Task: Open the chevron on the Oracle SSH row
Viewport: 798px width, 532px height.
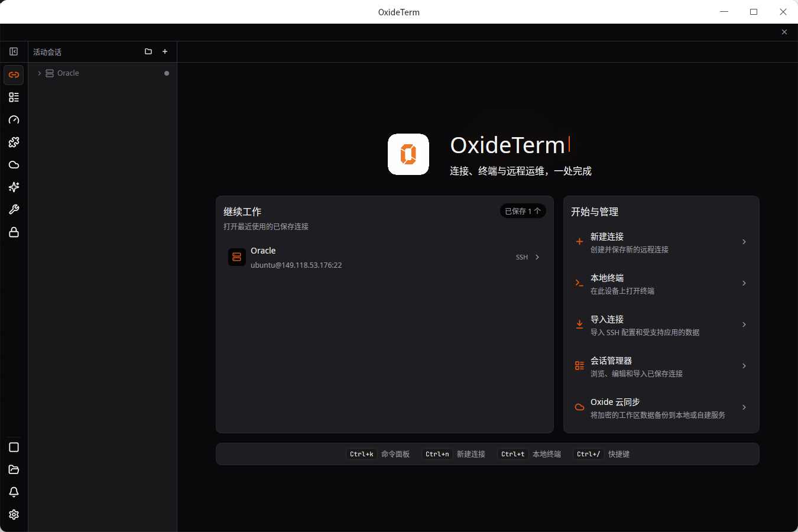Action: coord(537,257)
